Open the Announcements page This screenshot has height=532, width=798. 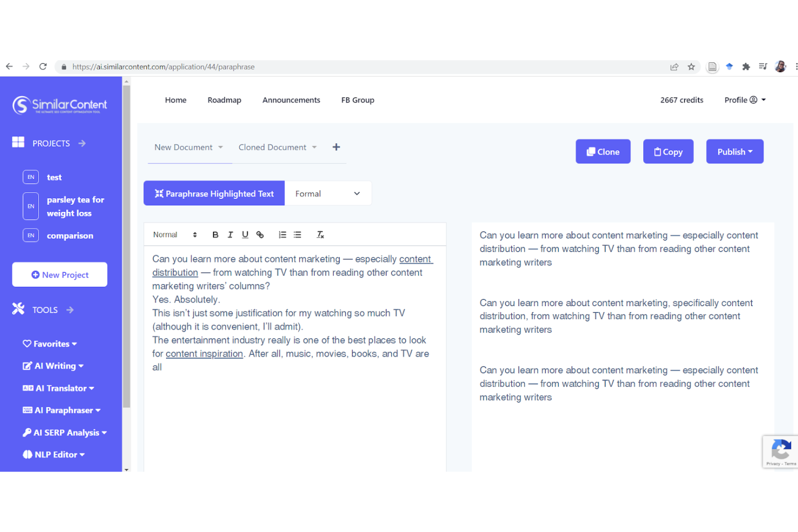(x=291, y=100)
